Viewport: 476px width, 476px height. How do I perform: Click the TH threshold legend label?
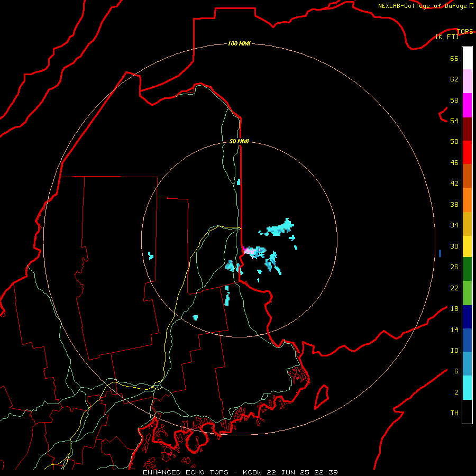pyautogui.click(x=454, y=413)
